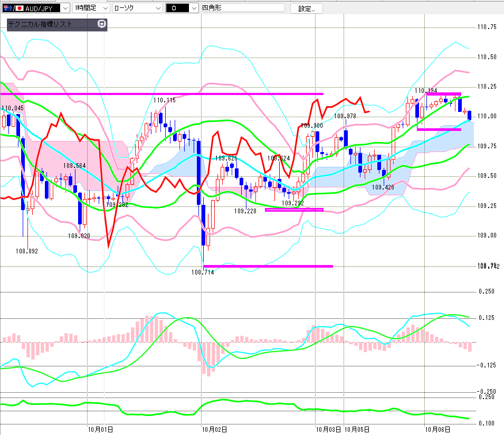Open the AUD/JPY currency pair dropdown arrow

pos(65,8)
